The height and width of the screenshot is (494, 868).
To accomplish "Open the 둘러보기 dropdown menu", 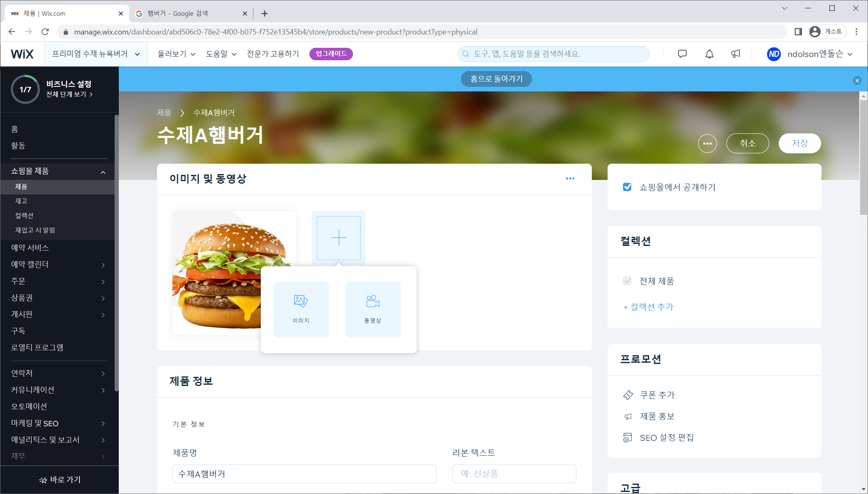I will point(176,54).
